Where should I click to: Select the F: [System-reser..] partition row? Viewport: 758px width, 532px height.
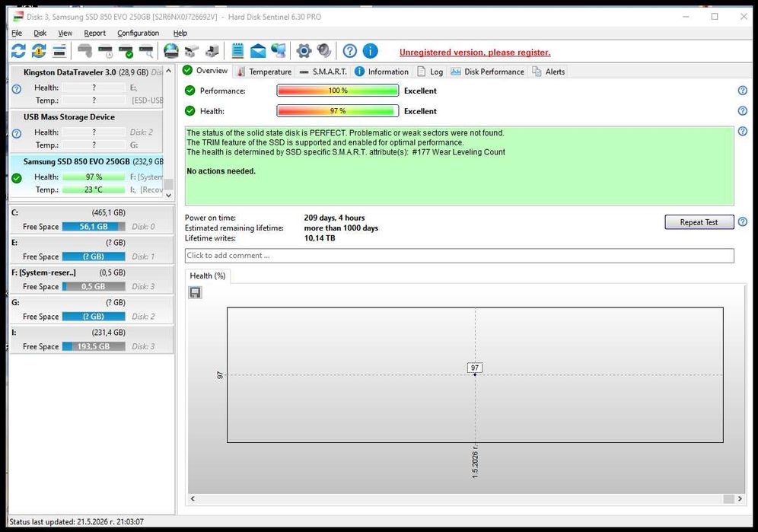click(x=92, y=279)
